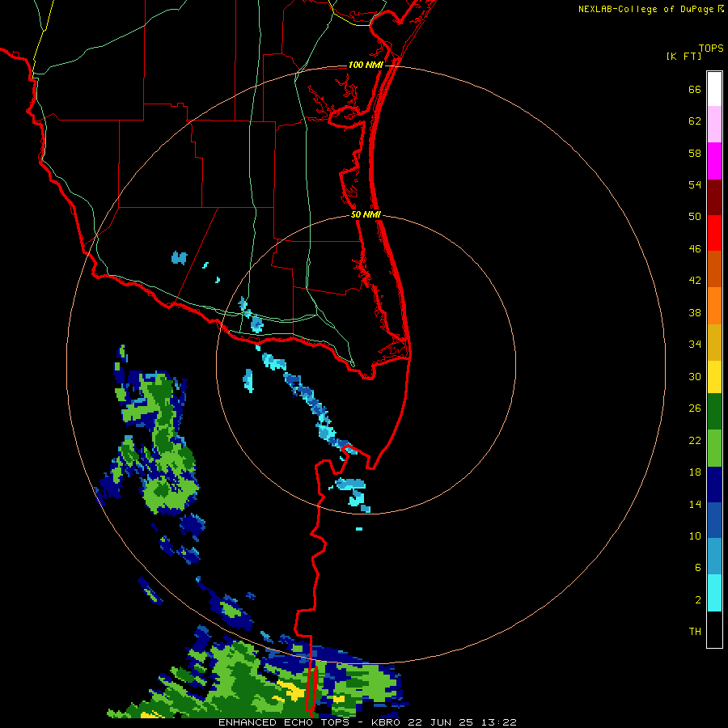Click the medium blue 10-14 kft swatch
This screenshot has width=728, height=728.
[714, 520]
